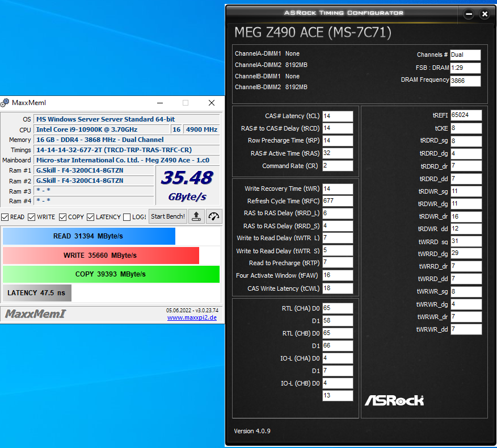The width and height of the screenshot is (497, 448).
Task: Click the Ram #1 G.Skill F4-3200C14-8GTZN entry
Action: (80, 170)
